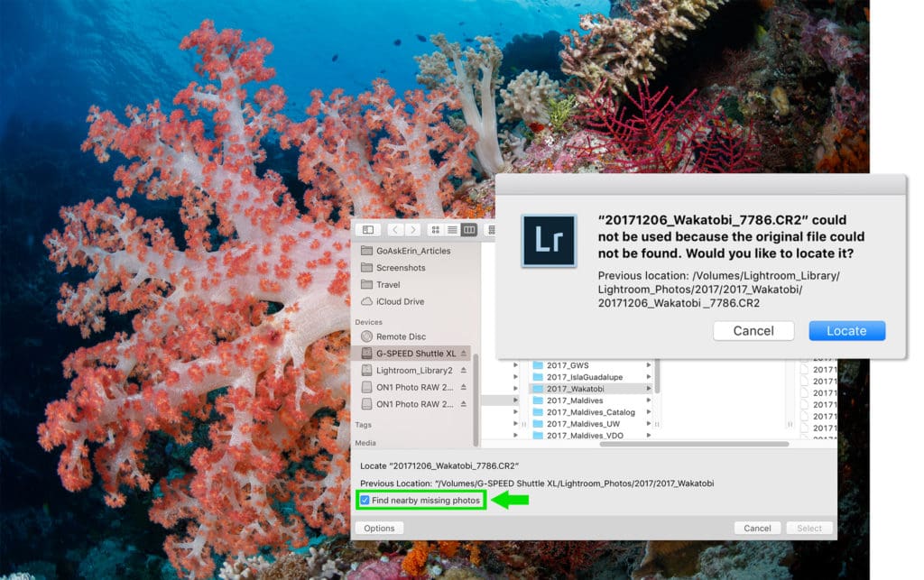This screenshot has height=580, width=924.
Task: Expand the 2017_Maldives folder arrow
Action: 648,400
